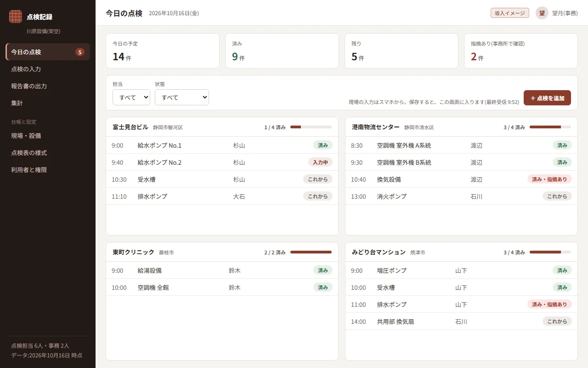The width and height of the screenshot is (588, 368).
Task: Click 富士見台ビル card title
Action: point(130,127)
